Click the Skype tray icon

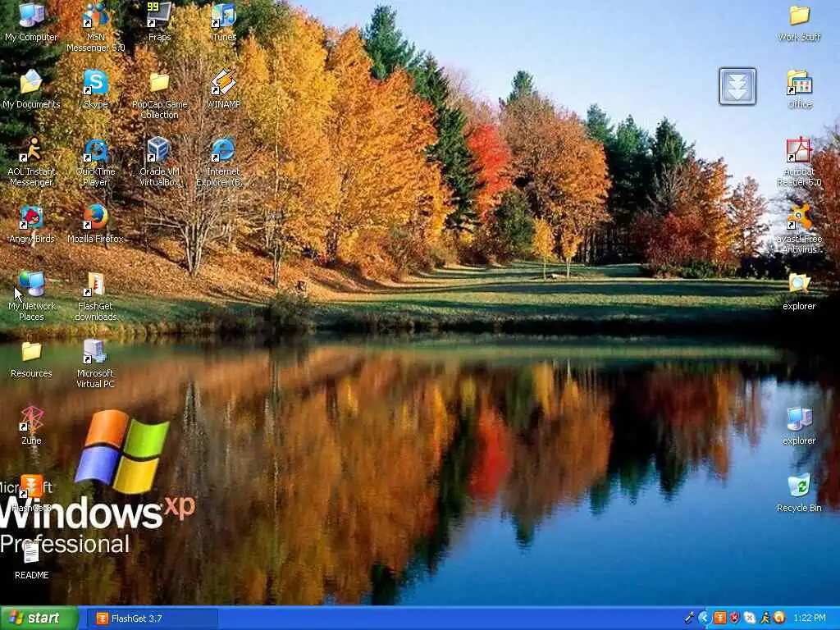click(x=750, y=619)
